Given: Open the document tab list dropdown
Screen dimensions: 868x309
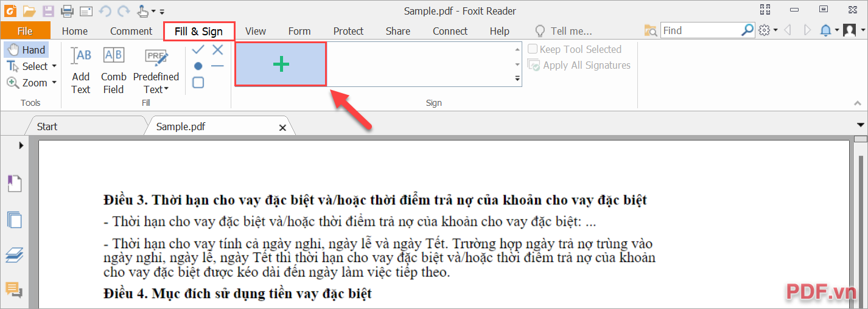Looking at the screenshot, I should [860, 125].
